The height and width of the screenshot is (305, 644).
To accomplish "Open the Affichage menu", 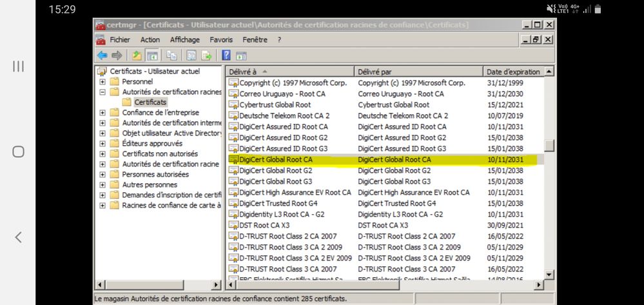I will 184,40.
